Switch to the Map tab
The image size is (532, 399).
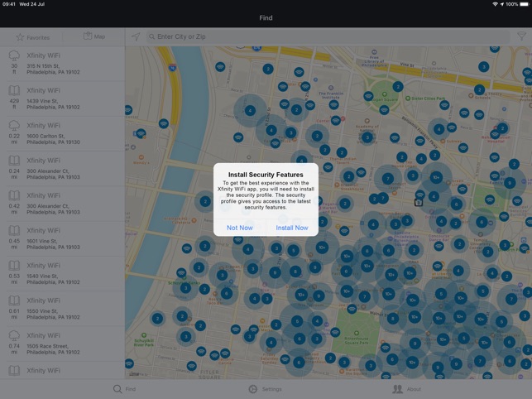(x=94, y=36)
